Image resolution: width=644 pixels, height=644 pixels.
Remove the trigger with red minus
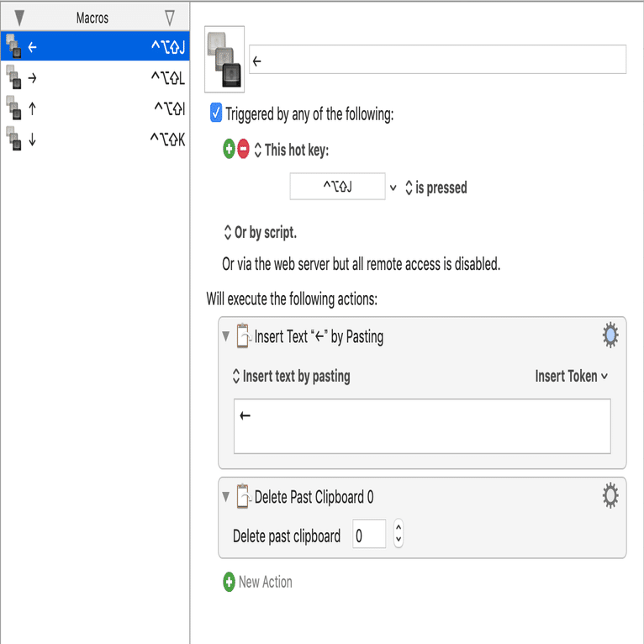243,149
